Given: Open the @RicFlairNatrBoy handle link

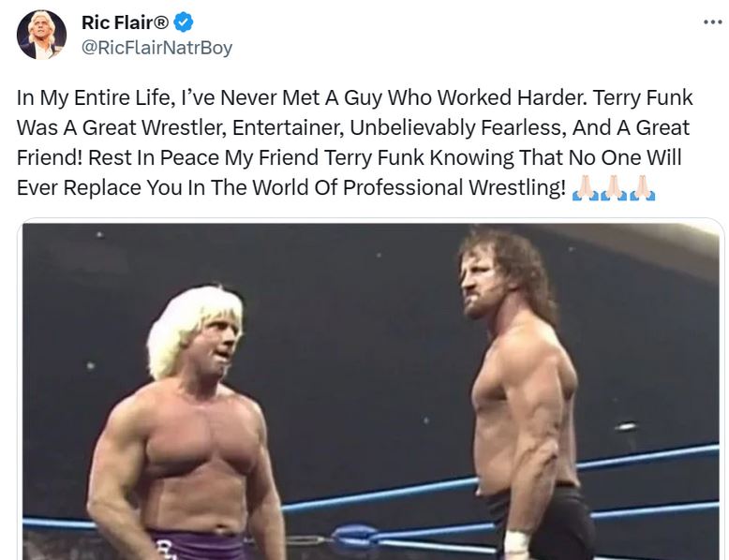Looking at the screenshot, I should point(156,47).
